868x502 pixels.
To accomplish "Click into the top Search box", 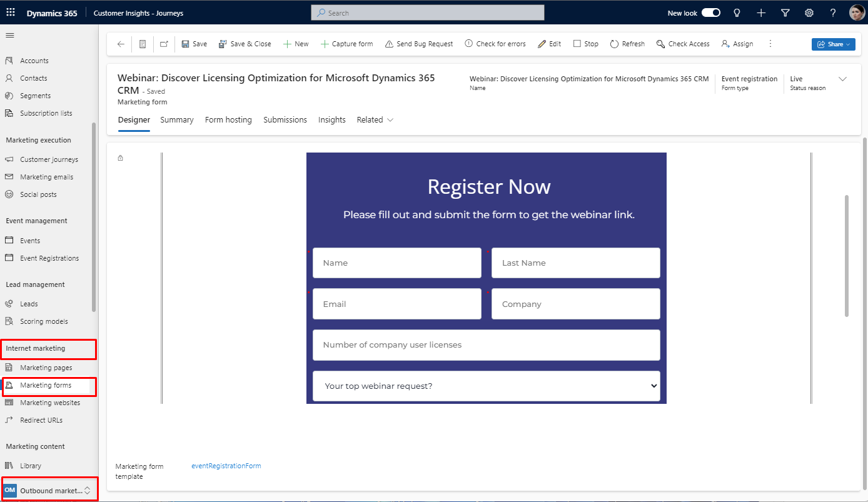I will pos(428,13).
